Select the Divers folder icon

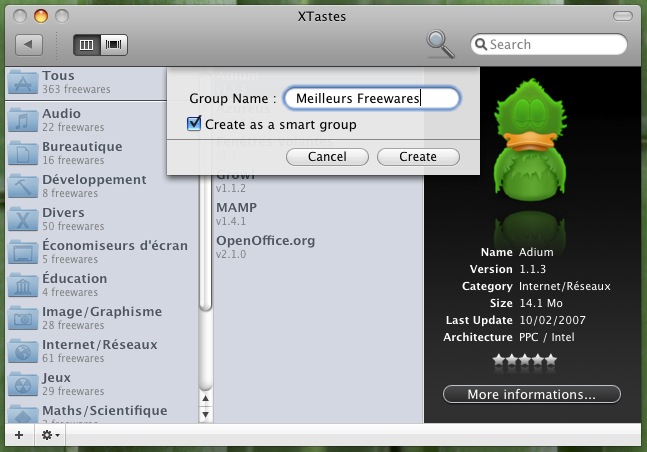(x=23, y=219)
